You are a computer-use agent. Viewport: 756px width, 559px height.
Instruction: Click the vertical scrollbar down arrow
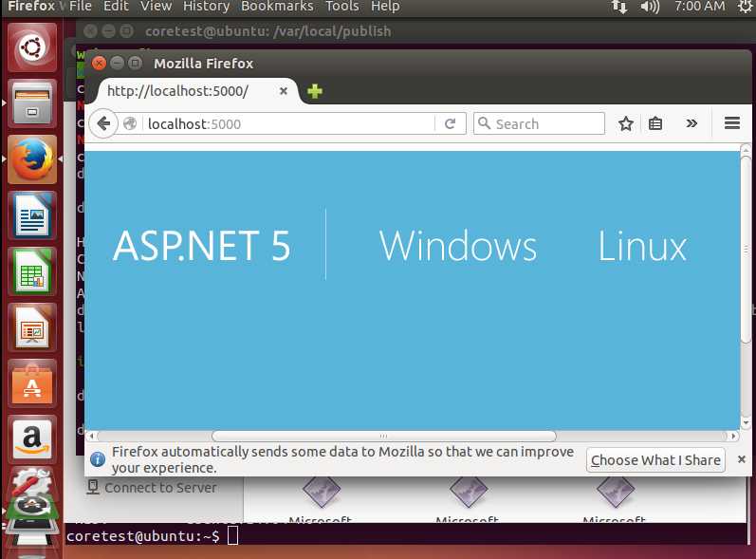point(746,423)
